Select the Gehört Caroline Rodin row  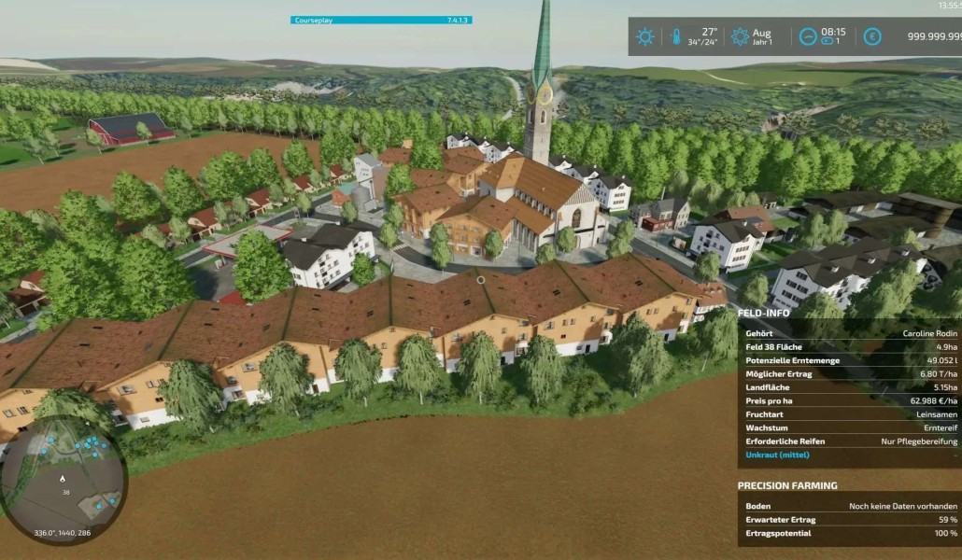(851, 333)
